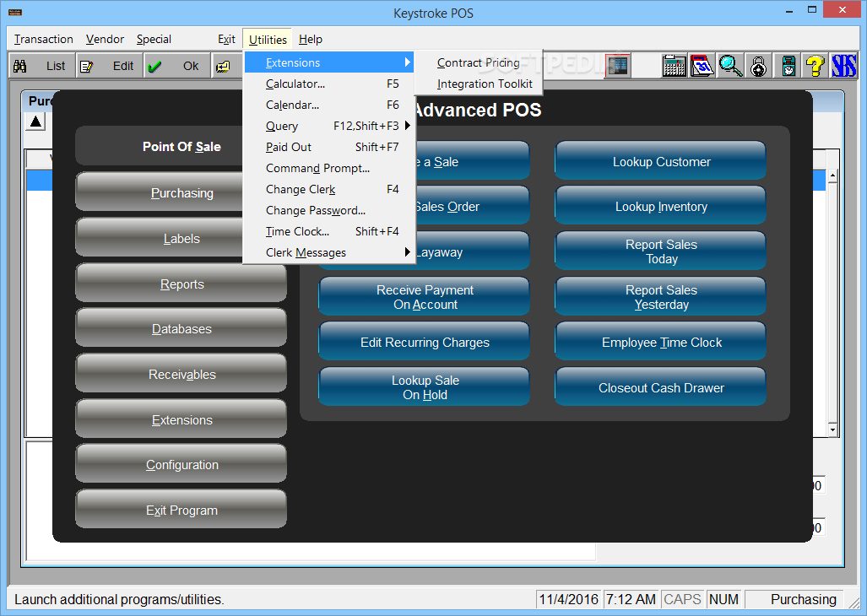Open the Configuration category button
The height and width of the screenshot is (616, 867).
[x=182, y=465]
